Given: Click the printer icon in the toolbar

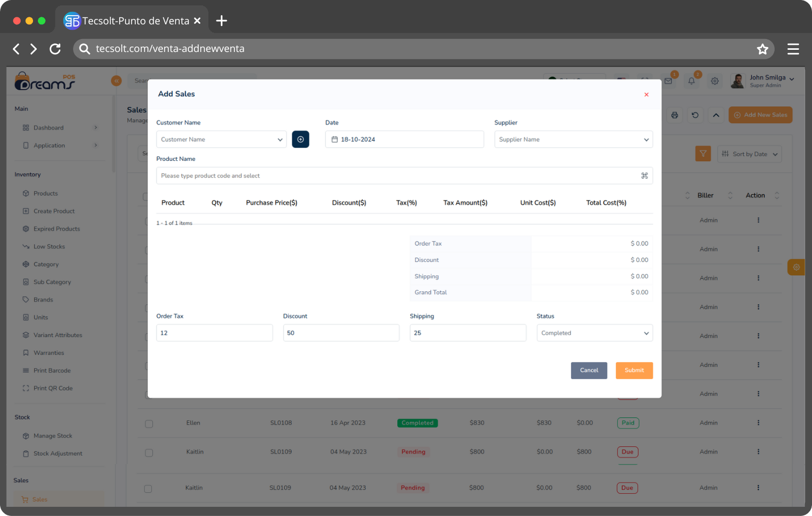Looking at the screenshot, I should (x=675, y=115).
